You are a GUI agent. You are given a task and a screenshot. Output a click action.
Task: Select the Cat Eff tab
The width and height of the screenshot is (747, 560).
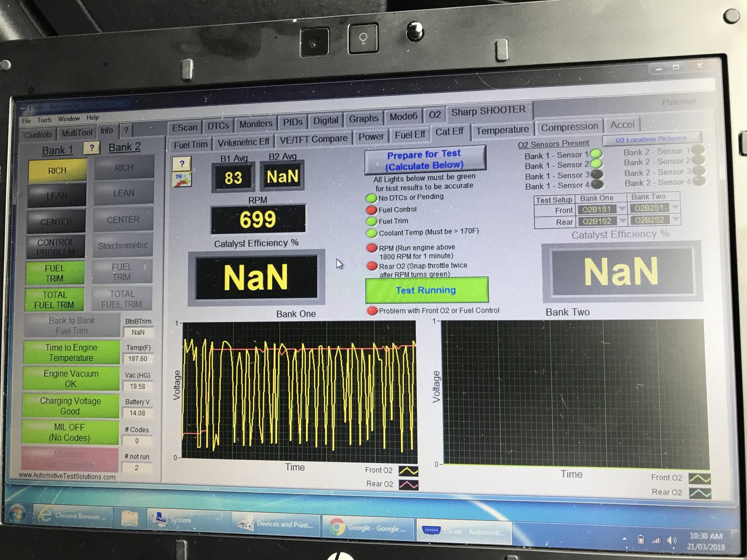449,132
